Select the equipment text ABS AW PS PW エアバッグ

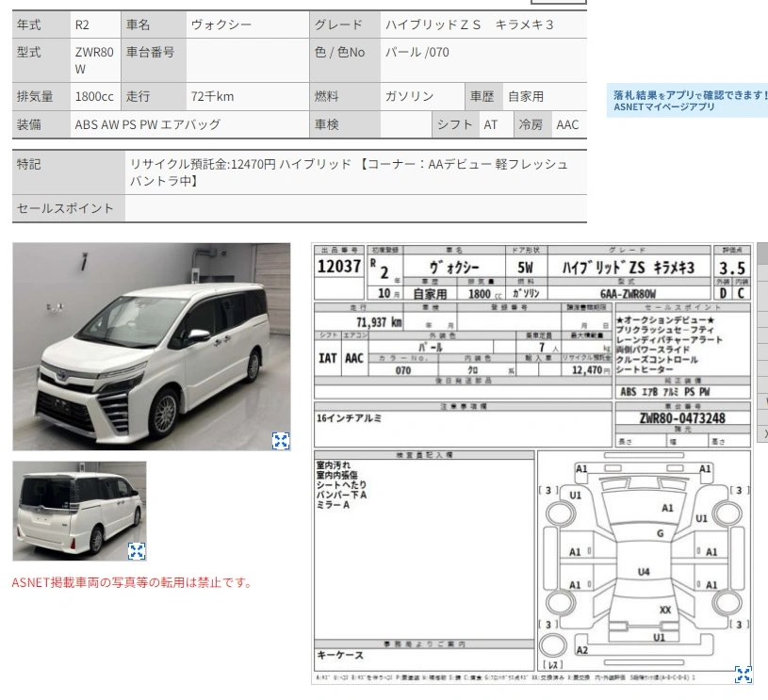coord(148,125)
